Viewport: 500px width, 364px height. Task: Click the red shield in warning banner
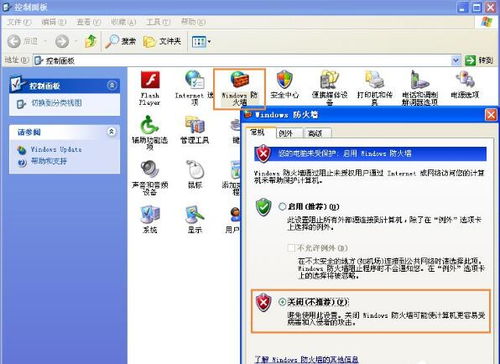click(x=263, y=154)
